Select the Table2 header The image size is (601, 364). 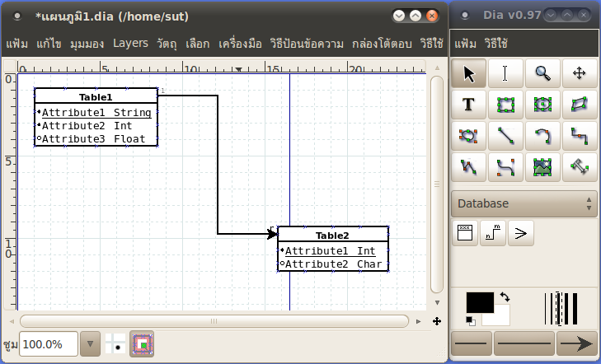point(332,236)
